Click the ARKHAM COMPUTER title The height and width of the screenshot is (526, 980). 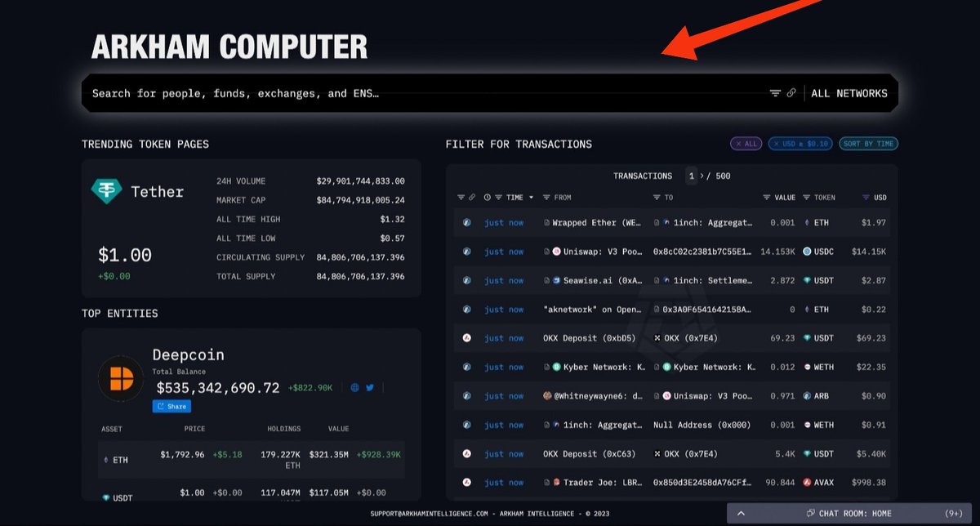(x=229, y=47)
